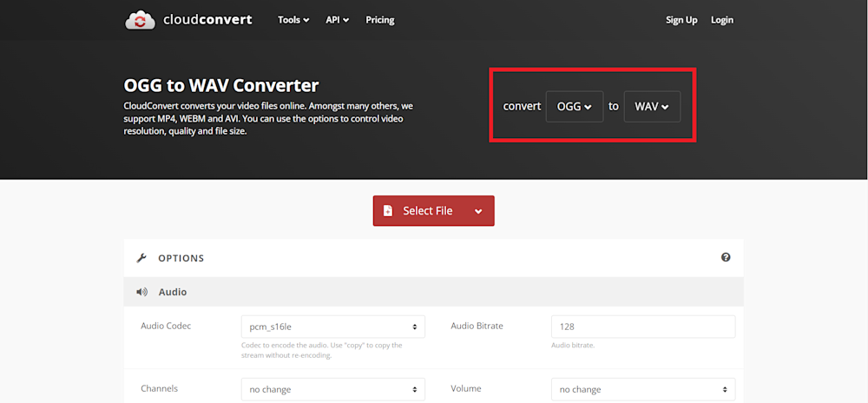Click the Select File button
The height and width of the screenshot is (403, 868).
point(433,211)
